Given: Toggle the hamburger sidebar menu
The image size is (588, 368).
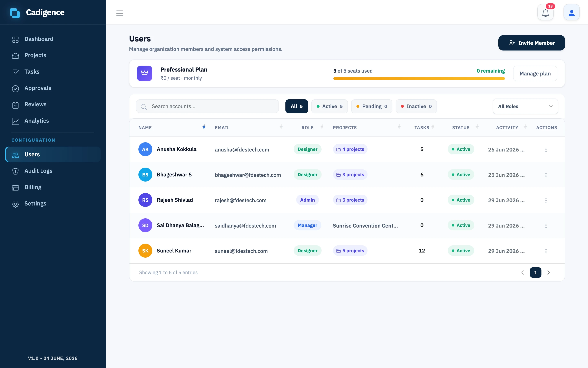Looking at the screenshot, I should 120,13.
